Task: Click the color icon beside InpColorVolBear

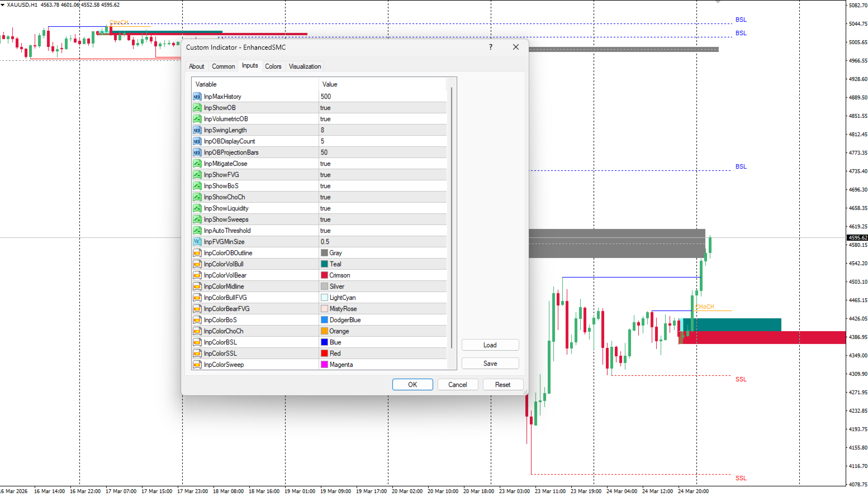Action: click(x=197, y=275)
